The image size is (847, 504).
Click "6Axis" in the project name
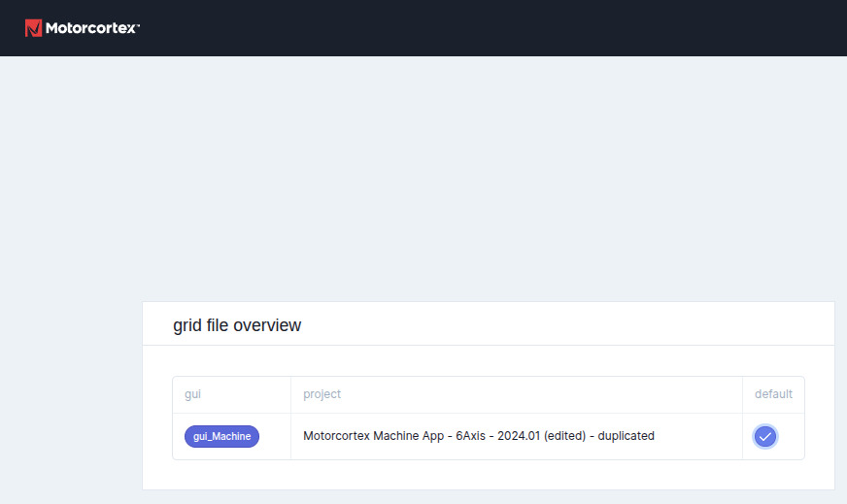471,436
